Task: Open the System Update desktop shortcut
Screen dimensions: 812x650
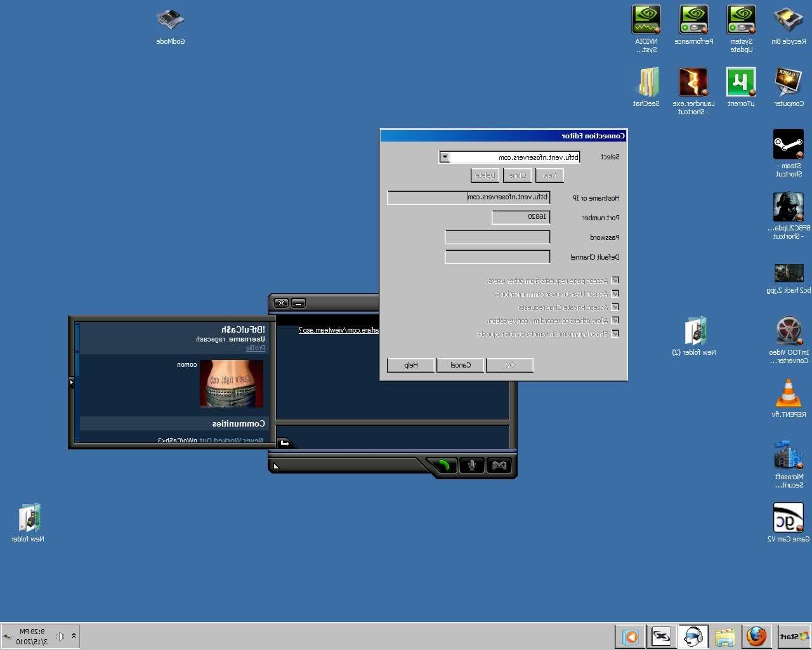Action: click(x=741, y=29)
